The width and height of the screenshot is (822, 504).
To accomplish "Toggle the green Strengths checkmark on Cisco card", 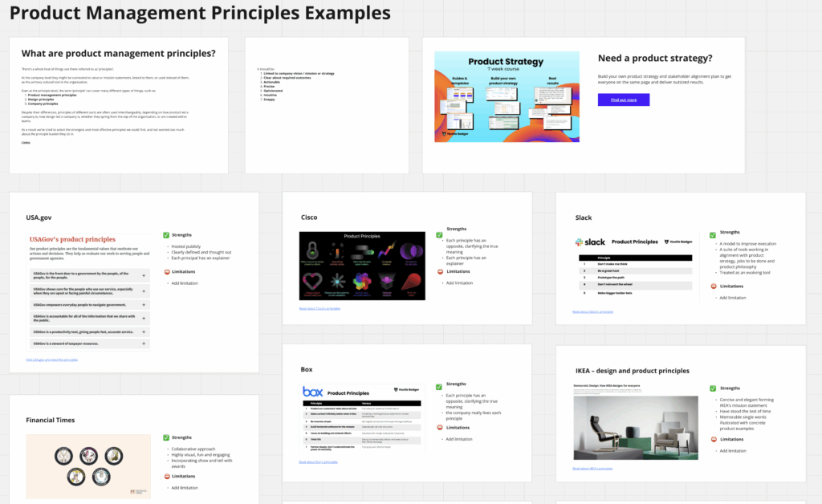I will click(x=439, y=234).
